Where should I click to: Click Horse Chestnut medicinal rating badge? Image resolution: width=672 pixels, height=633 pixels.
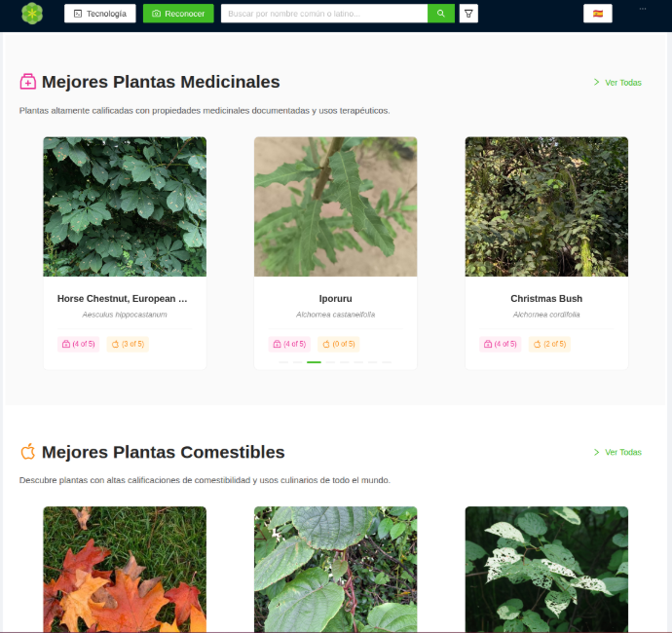pyautogui.click(x=79, y=344)
